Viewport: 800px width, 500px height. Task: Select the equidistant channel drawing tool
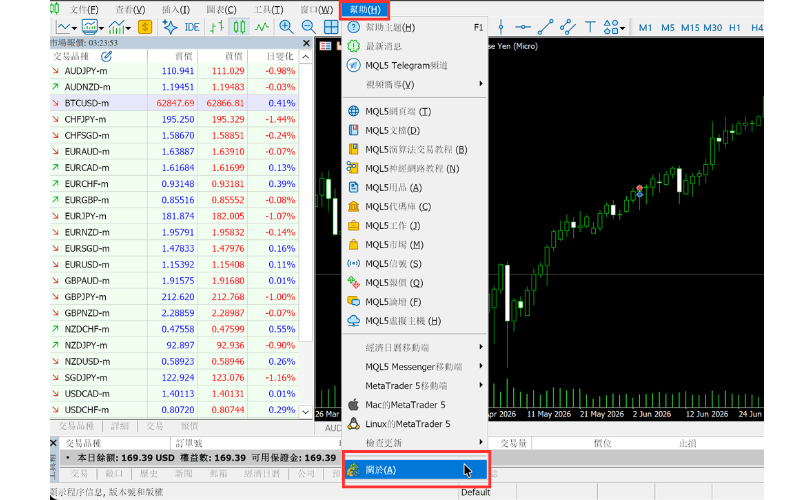[x=567, y=27]
